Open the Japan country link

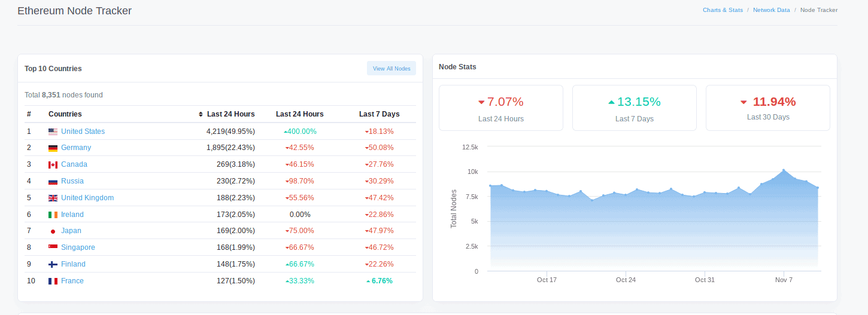point(71,231)
